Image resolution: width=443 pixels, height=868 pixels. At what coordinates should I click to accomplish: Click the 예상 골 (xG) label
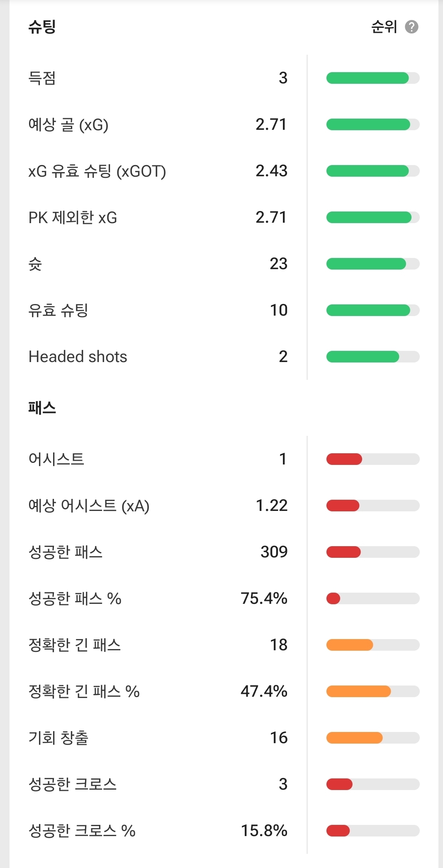(x=68, y=124)
